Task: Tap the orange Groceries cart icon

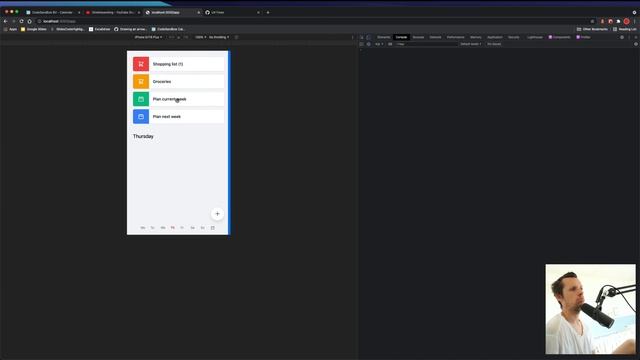Action: (x=141, y=82)
